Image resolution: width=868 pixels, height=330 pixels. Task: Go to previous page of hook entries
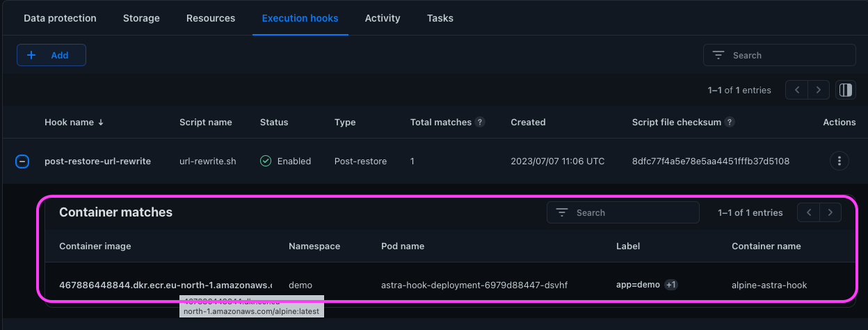(797, 90)
